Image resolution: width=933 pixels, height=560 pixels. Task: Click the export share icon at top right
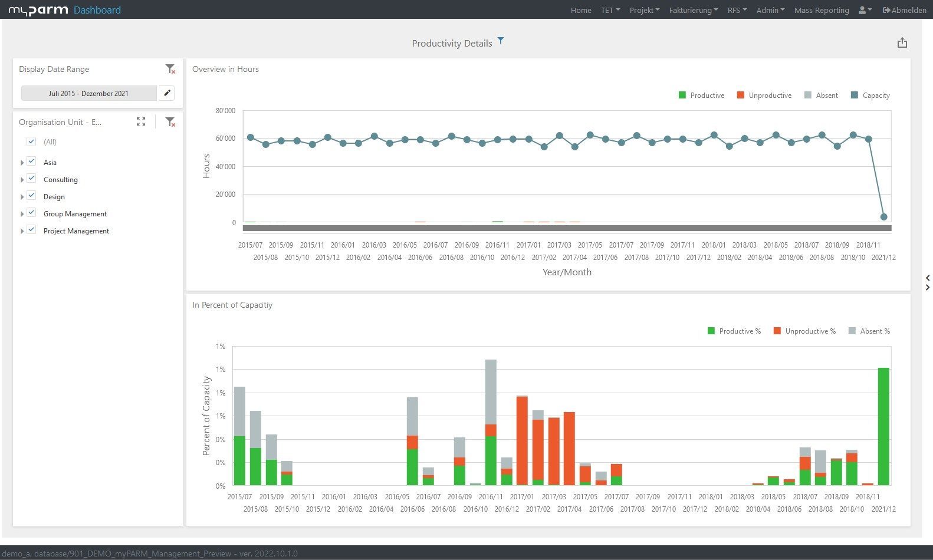click(902, 43)
